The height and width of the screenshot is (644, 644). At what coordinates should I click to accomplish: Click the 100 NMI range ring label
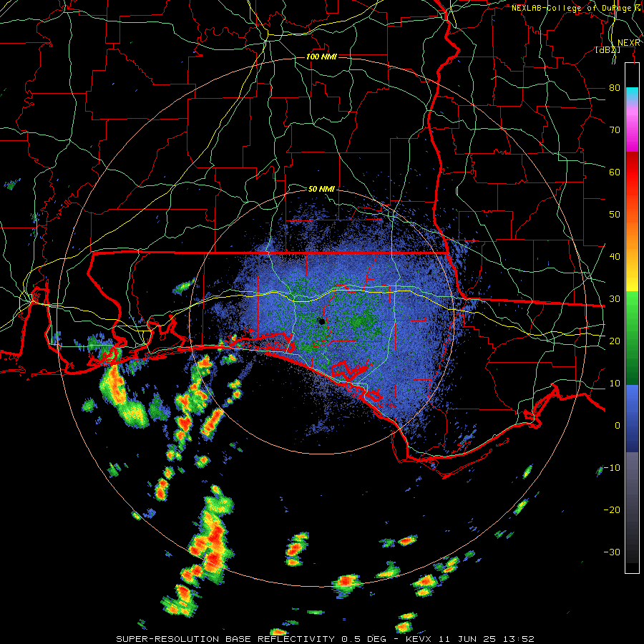click(x=321, y=57)
